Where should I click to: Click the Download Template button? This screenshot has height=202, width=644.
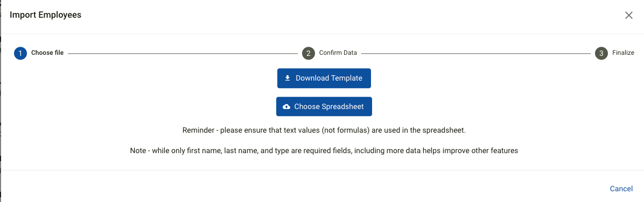324,78
